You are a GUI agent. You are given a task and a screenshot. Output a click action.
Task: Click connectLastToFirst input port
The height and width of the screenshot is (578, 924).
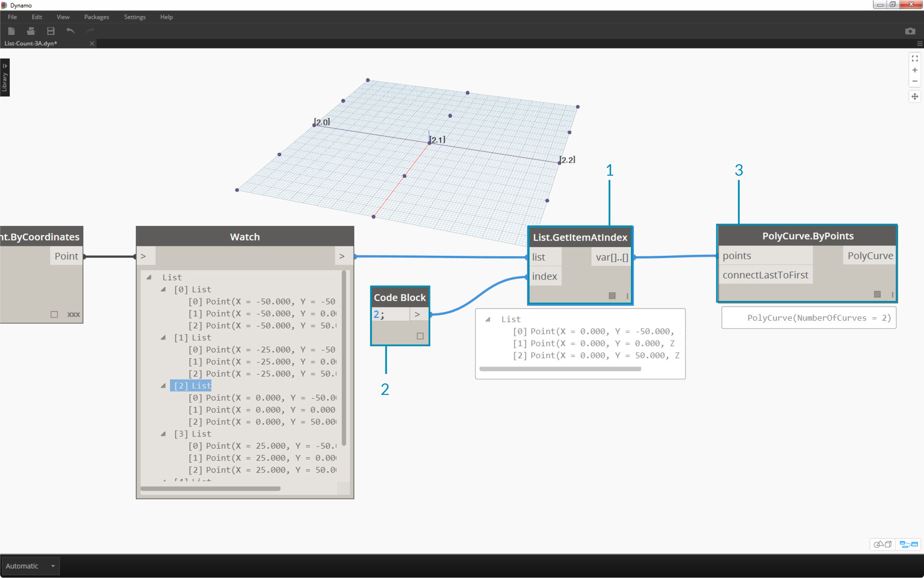pos(766,275)
